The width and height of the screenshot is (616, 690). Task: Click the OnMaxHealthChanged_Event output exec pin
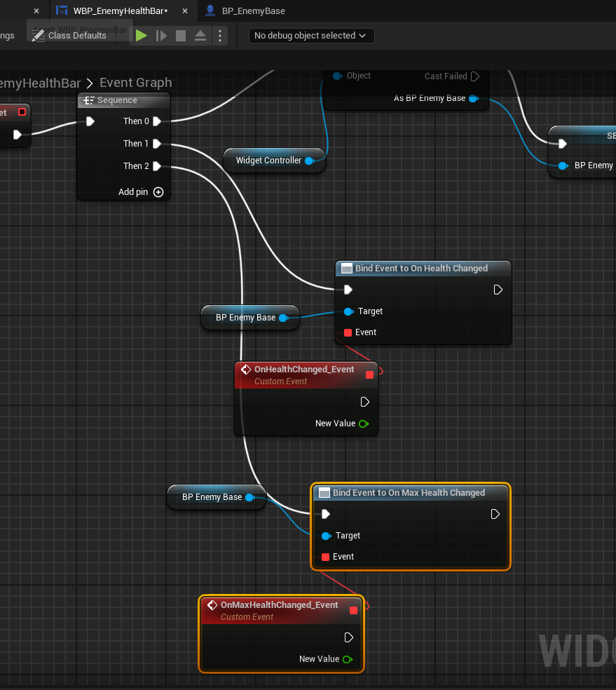coord(349,638)
